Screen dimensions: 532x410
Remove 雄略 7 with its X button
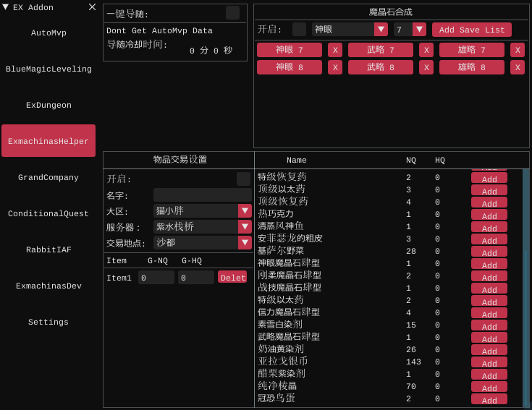(518, 50)
